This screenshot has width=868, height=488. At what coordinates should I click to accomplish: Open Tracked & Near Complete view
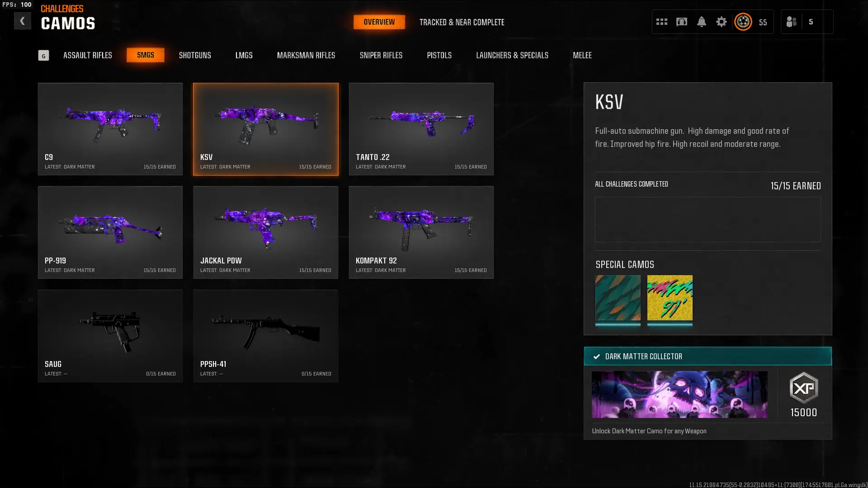[462, 22]
